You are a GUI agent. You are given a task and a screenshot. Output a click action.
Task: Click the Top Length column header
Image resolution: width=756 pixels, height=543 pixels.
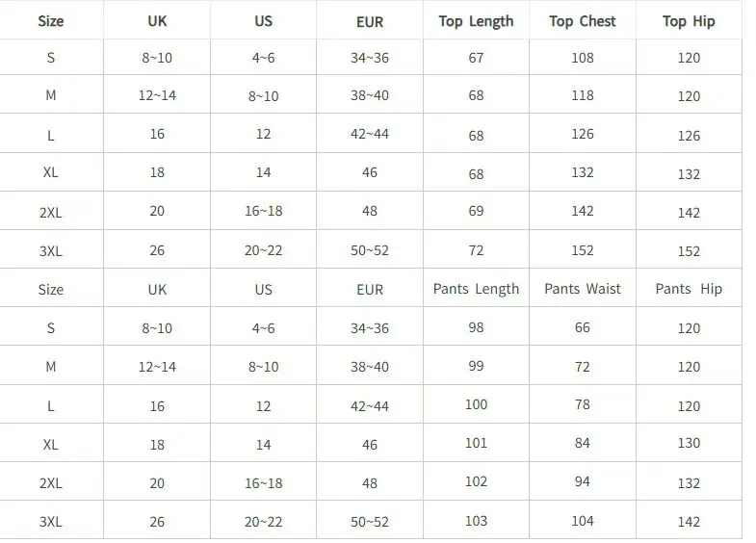476,22
